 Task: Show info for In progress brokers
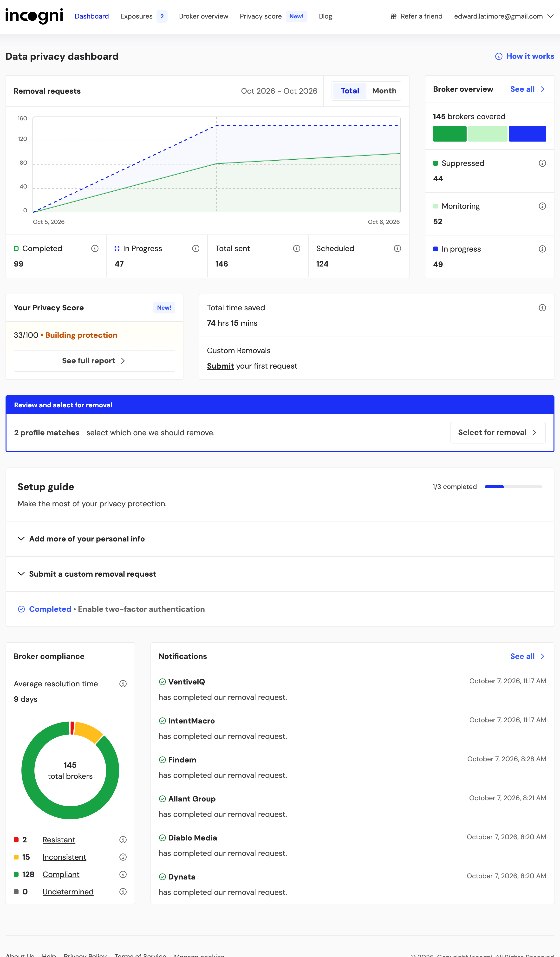click(542, 249)
